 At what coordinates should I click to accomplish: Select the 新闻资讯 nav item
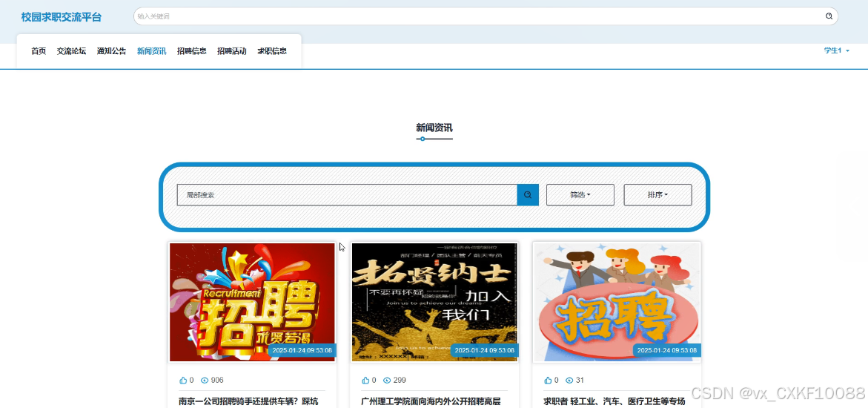coord(152,51)
